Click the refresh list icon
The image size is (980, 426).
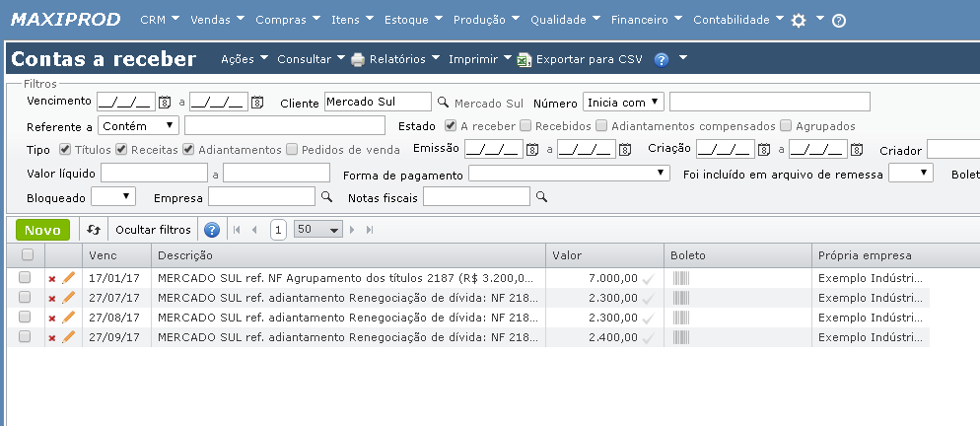pyautogui.click(x=94, y=230)
